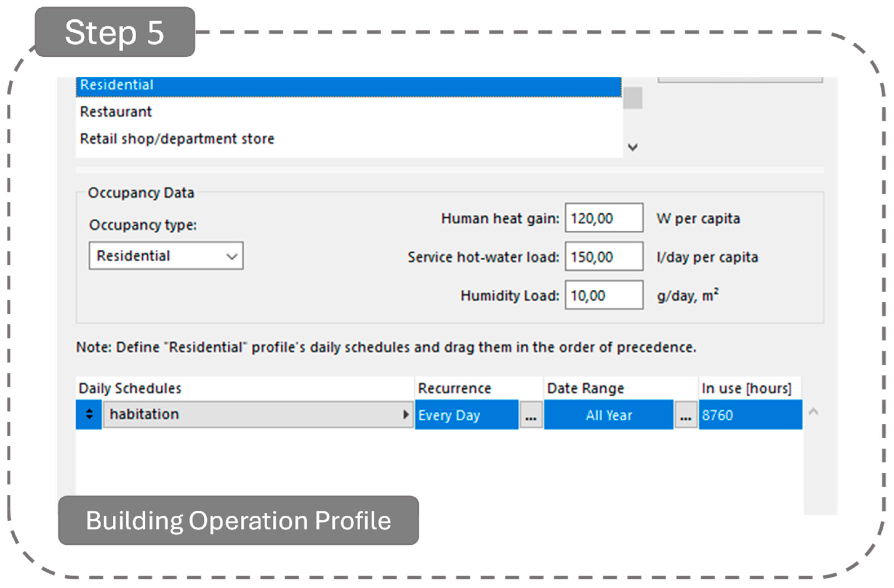Open the Occupancy type dropdown
The width and height of the screenshot is (894, 588).
tap(166, 256)
